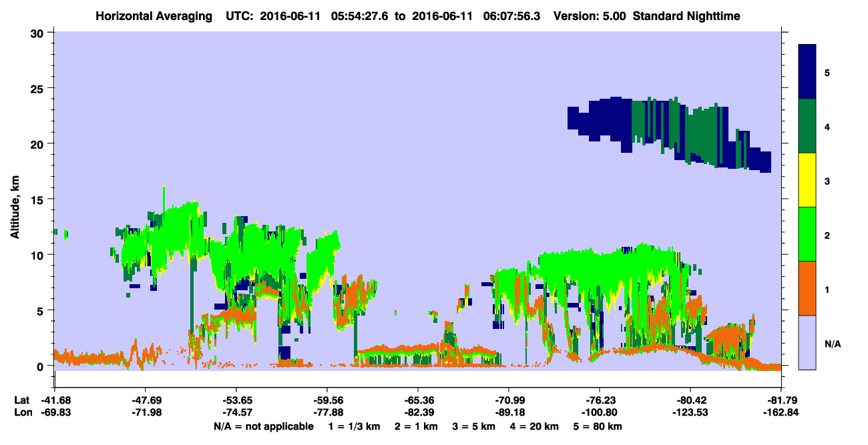The height and width of the screenshot is (445, 868).
Task: Click longitude value -123.53
Action: (690, 412)
